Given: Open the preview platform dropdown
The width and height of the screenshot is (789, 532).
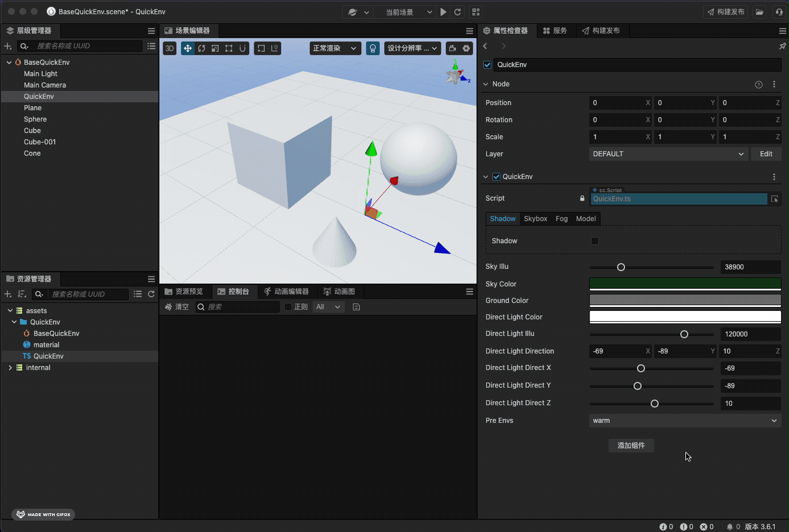Looking at the screenshot, I should tap(359, 12).
